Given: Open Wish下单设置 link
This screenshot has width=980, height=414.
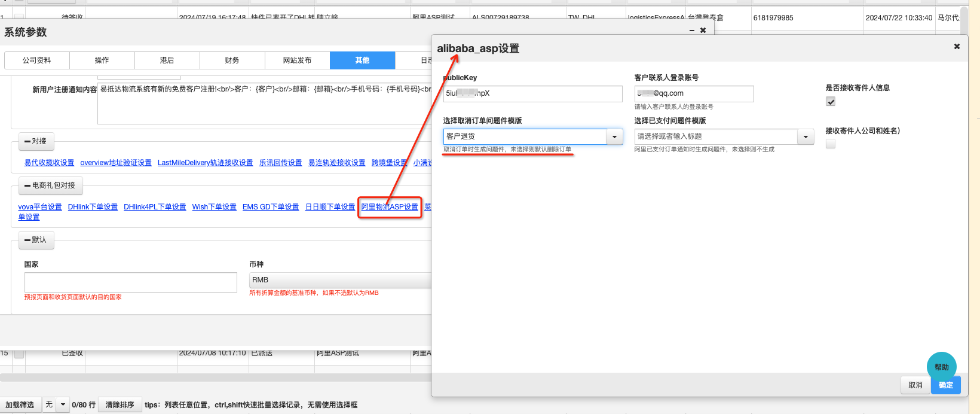Looking at the screenshot, I should tap(215, 207).
